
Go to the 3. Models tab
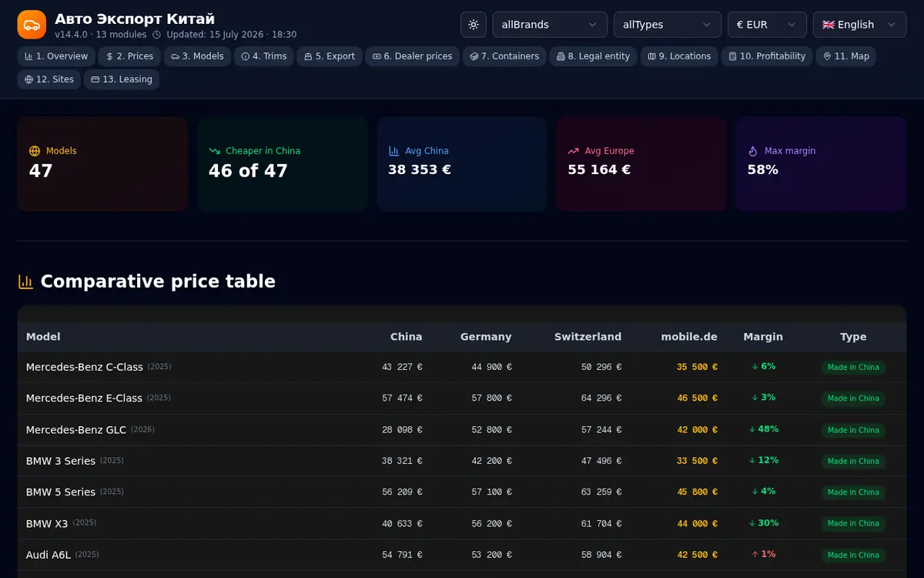click(197, 56)
